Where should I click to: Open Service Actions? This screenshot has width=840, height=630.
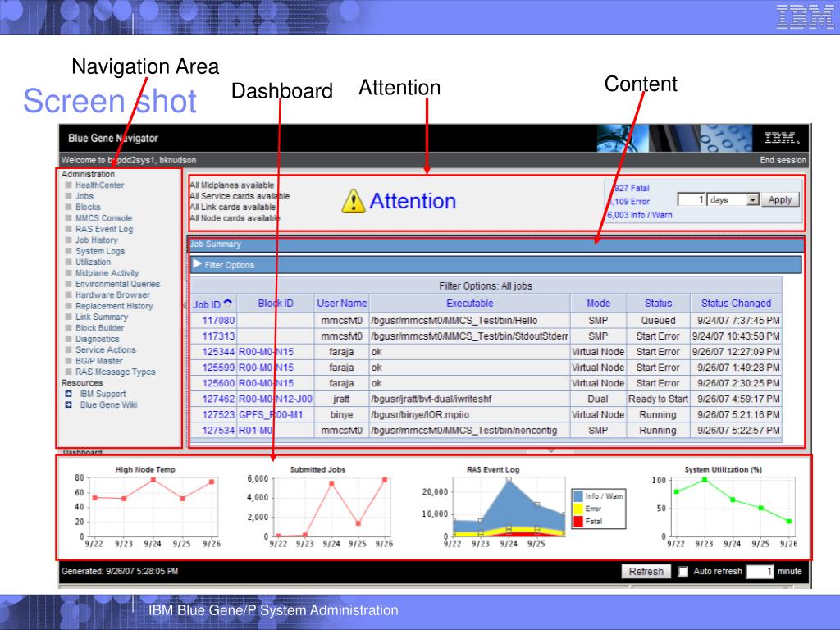pyautogui.click(x=106, y=349)
